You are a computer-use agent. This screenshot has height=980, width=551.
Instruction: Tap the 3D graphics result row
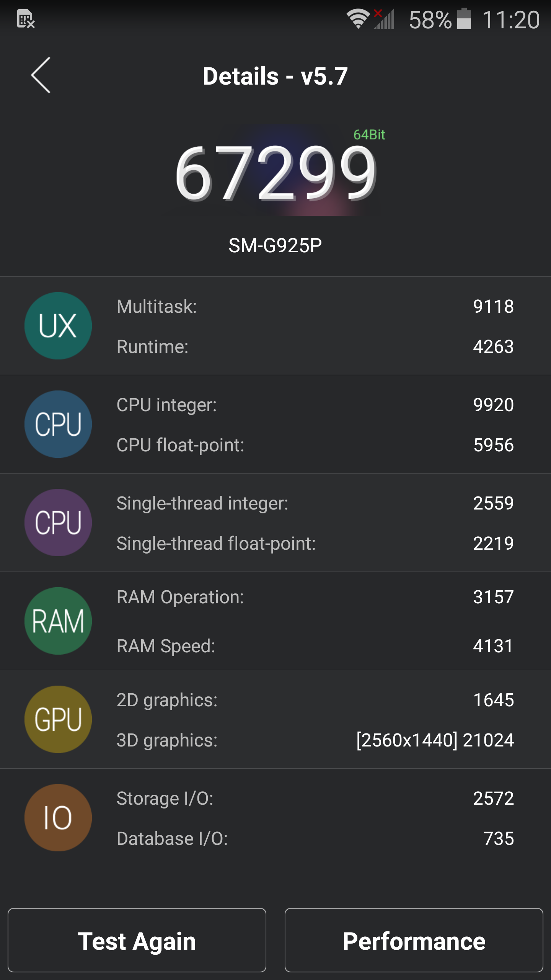tap(315, 740)
